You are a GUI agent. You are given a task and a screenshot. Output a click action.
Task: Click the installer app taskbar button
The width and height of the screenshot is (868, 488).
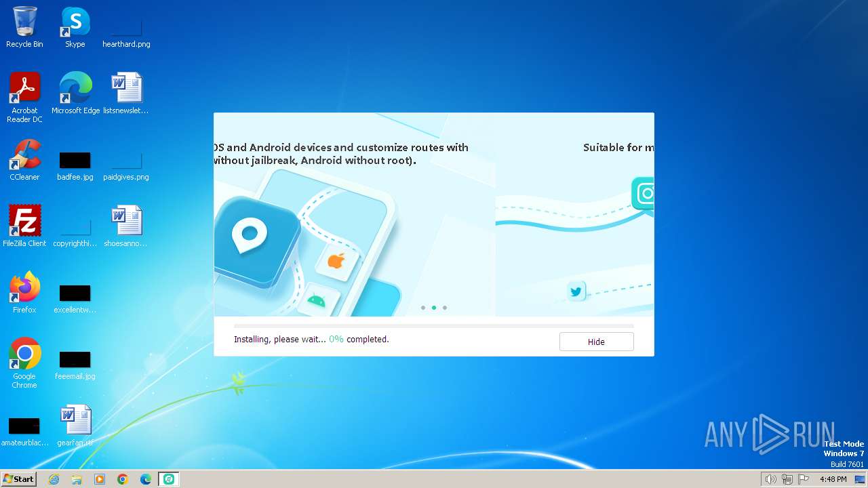coord(169,479)
